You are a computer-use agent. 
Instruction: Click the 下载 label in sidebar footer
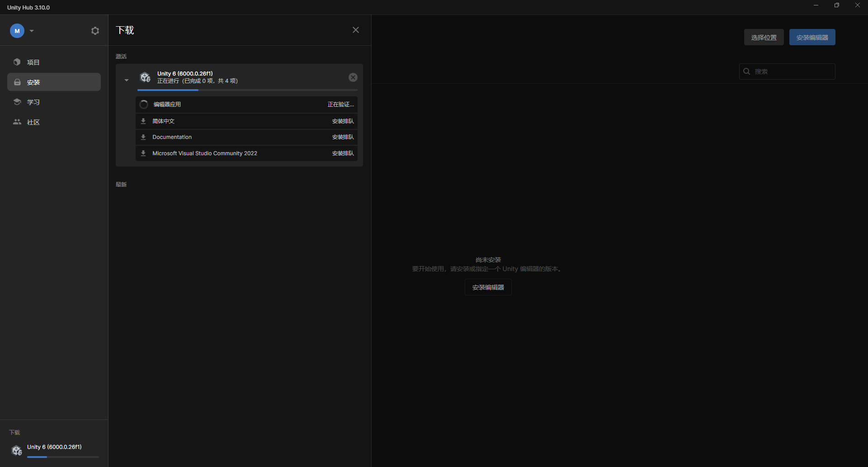[x=14, y=433]
